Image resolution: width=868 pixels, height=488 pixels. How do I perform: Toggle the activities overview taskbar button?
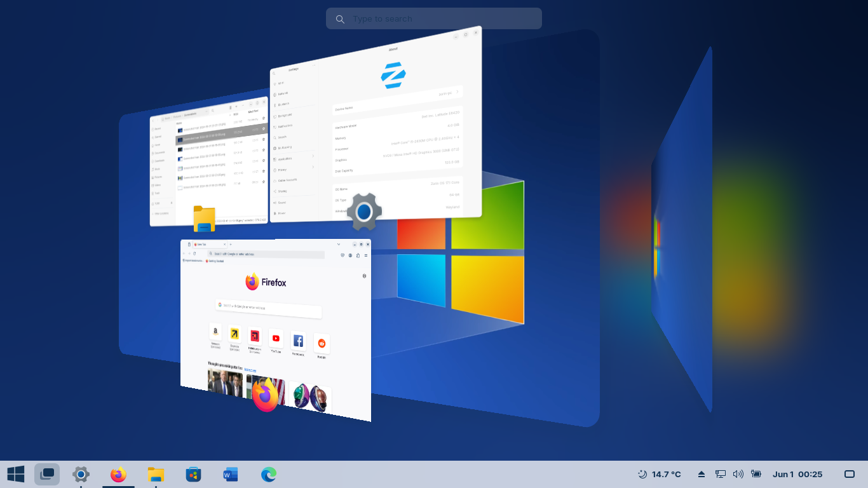(x=47, y=474)
